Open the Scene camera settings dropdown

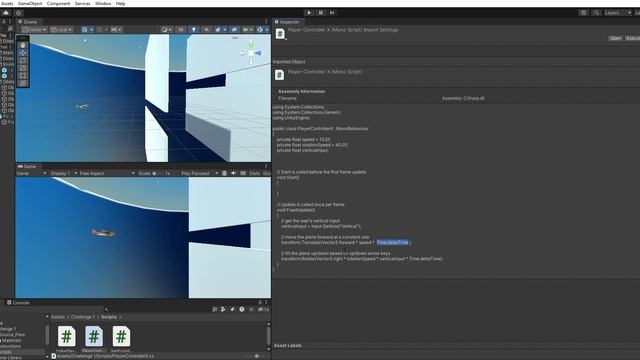[x=247, y=29]
